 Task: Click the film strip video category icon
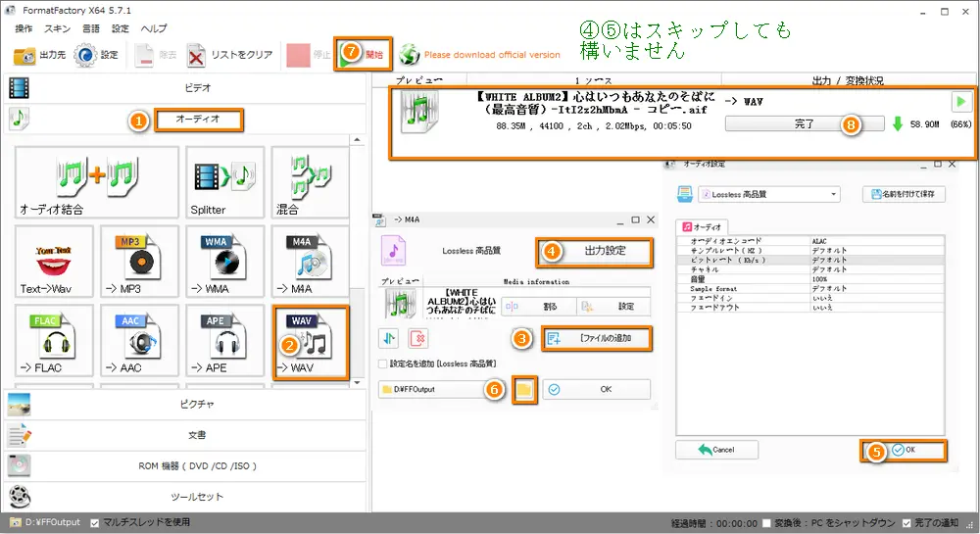click(x=19, y=88)
